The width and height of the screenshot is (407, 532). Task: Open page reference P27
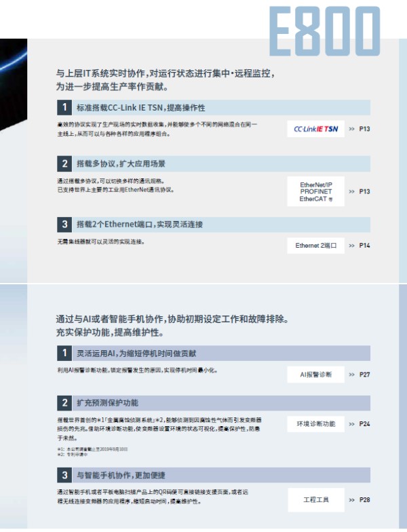pos(365,374)
